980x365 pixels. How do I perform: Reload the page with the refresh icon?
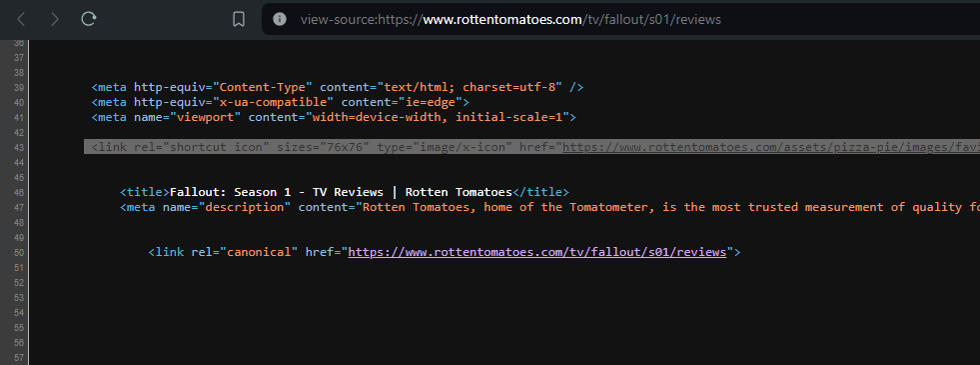tap(89, 19)
